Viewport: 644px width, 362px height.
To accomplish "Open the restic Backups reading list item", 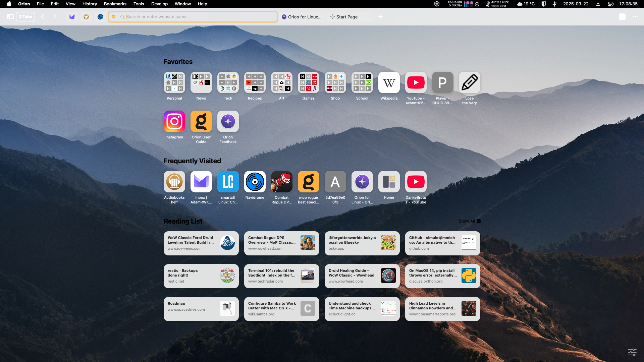I will (x=201, y=276).
